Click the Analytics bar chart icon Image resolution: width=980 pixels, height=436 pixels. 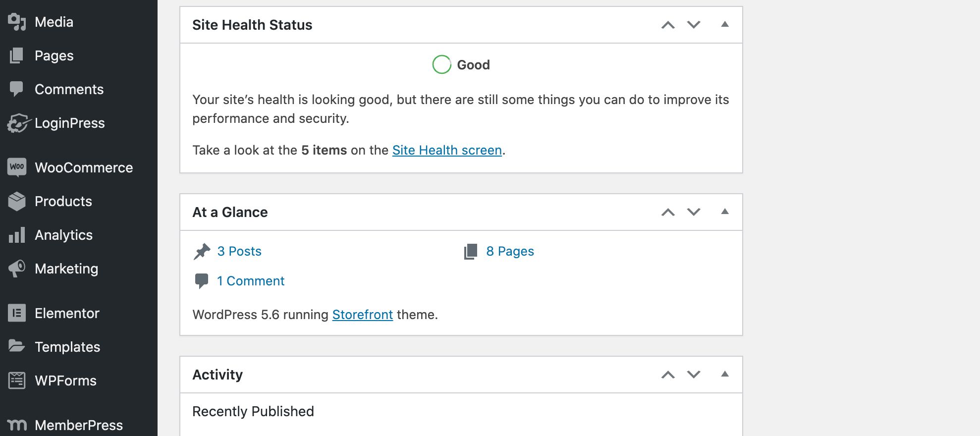coord(17,235)
